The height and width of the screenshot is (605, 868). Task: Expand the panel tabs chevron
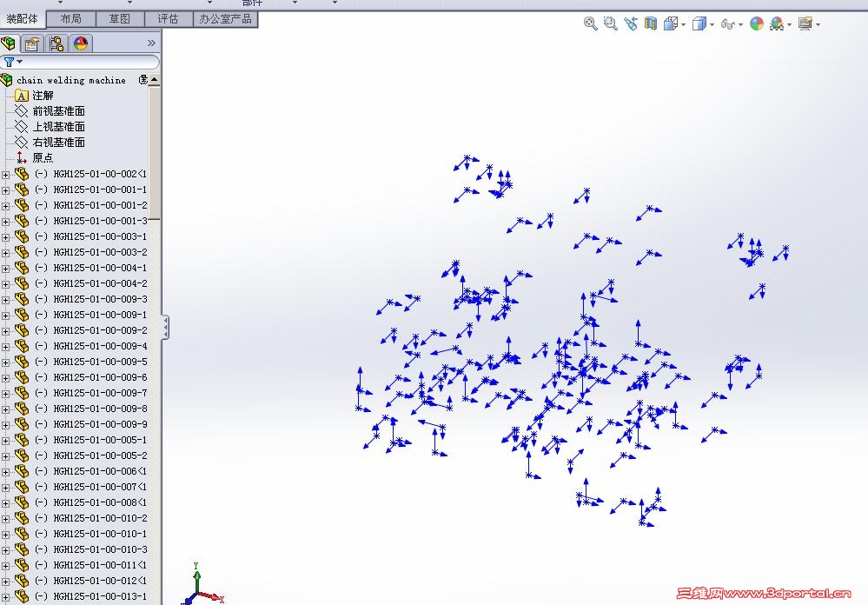(x=151, y=43)
